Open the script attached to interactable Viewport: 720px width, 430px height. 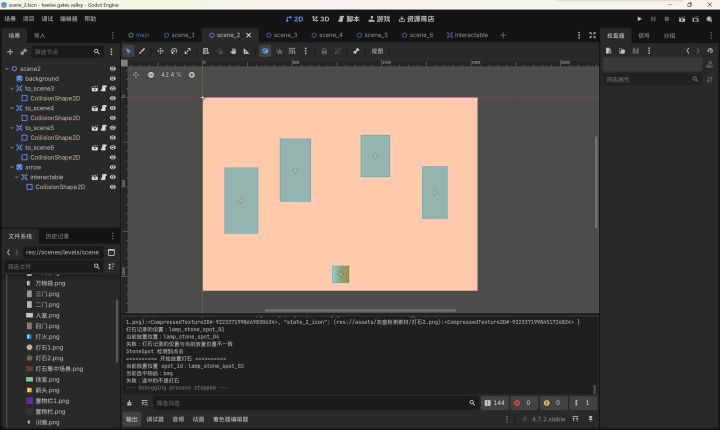(x=104, y=177)
